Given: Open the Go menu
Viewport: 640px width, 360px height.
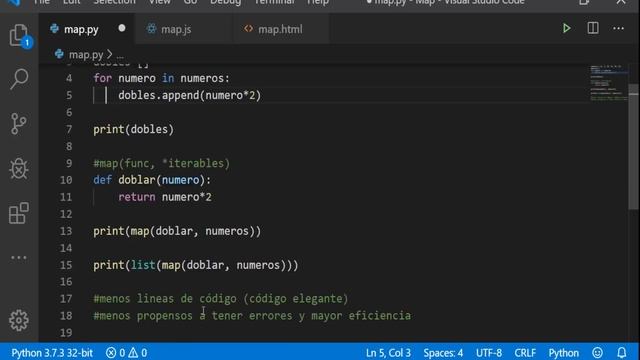Looking at the screenshot, I should [190, 2].
